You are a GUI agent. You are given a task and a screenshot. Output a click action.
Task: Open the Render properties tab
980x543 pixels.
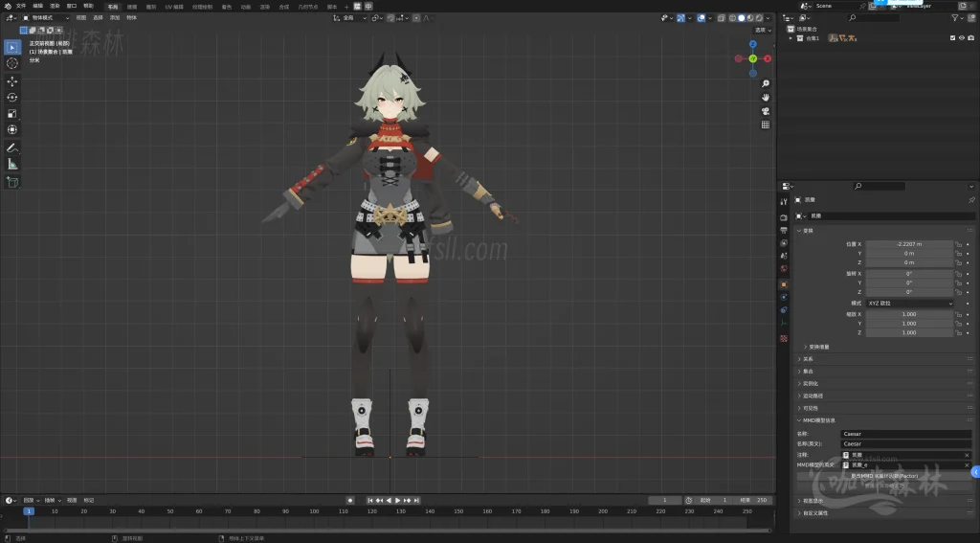point(784,217)
